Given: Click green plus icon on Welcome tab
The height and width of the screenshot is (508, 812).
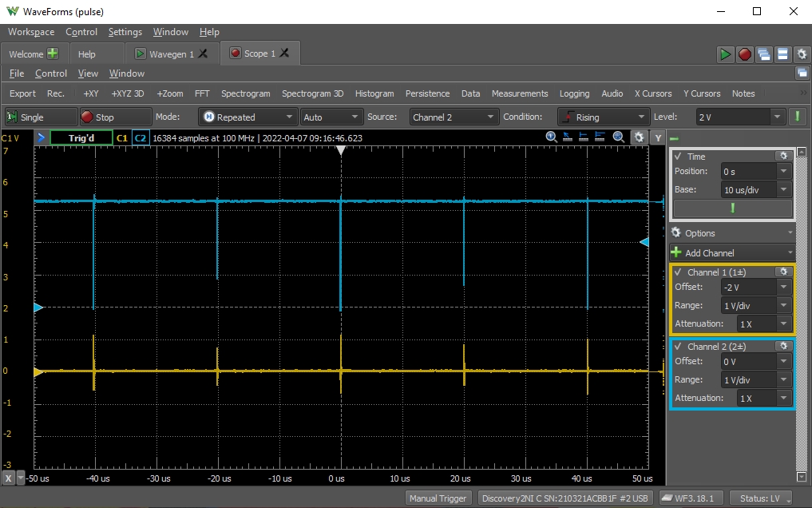Looking at the screenshot, I should pos(53,54).
